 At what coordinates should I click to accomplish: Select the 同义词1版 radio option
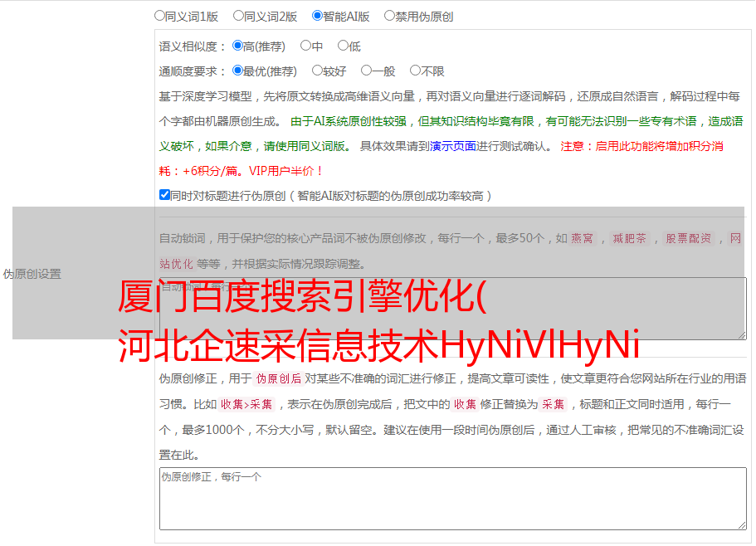click(159, 16)
